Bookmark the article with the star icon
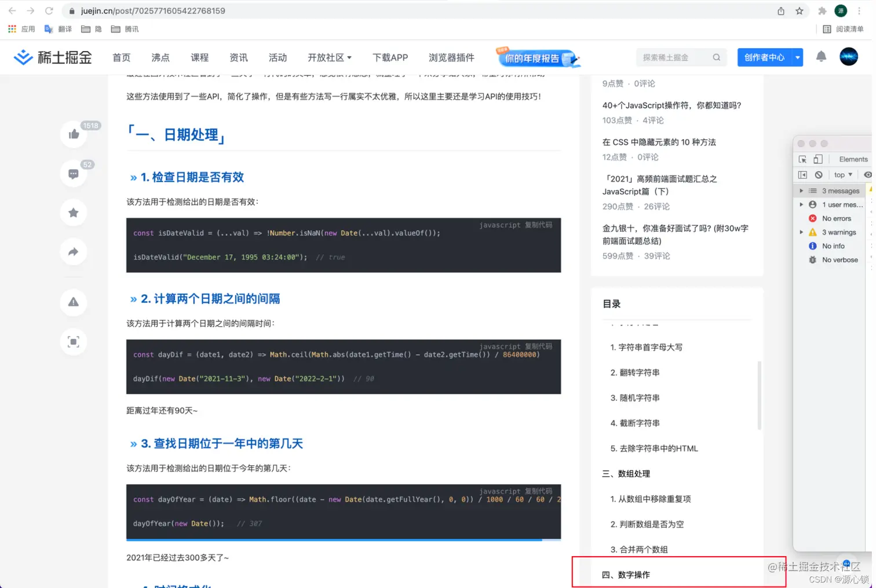The width and height of the screenshot is (876, 588). [x=73, y=213]
